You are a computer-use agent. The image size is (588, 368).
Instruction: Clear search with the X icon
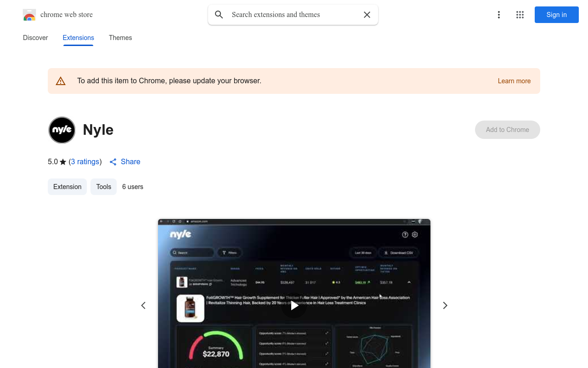point(367,15)
